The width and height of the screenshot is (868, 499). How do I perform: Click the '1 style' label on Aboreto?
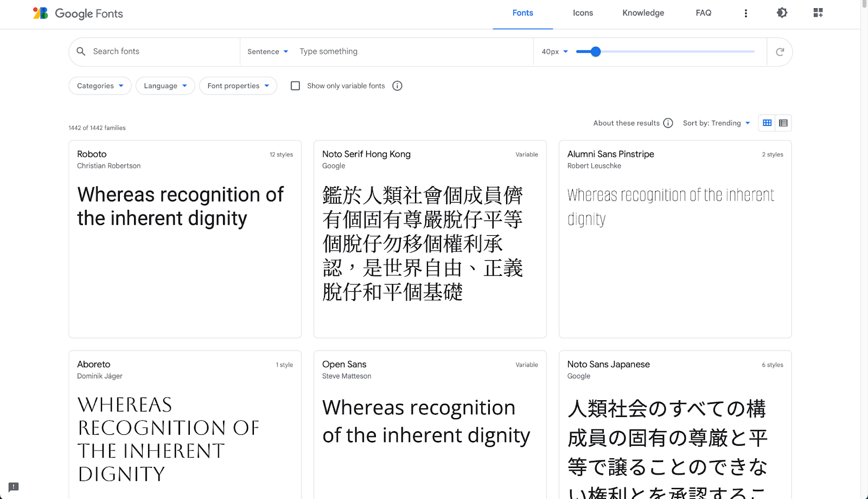284,365
